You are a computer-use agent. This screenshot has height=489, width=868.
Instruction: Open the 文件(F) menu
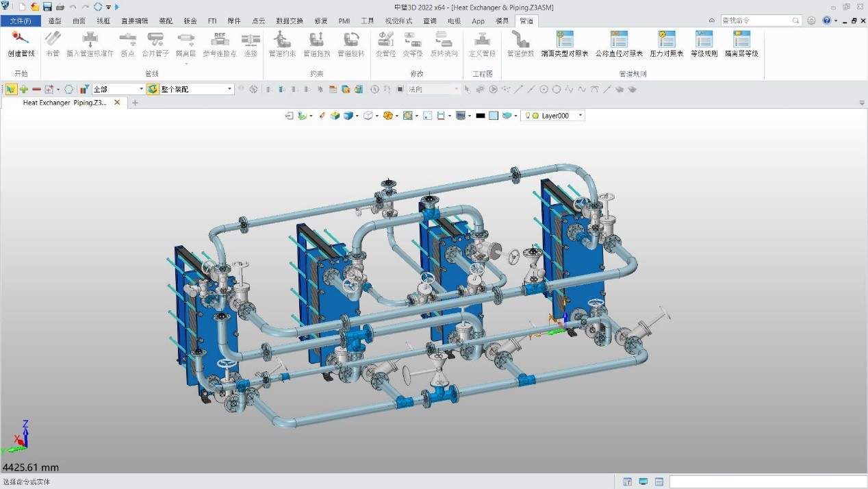click(21, 21)
